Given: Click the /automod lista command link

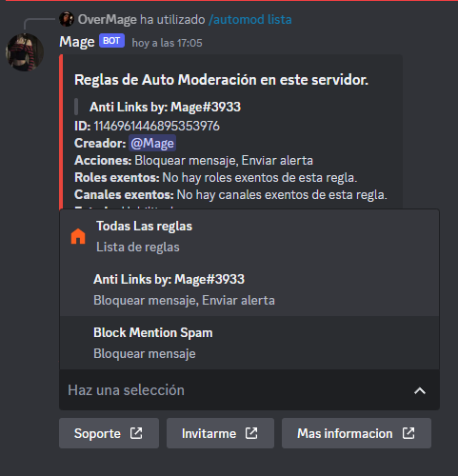Looking at the screenshot, I should coord(250,19).
